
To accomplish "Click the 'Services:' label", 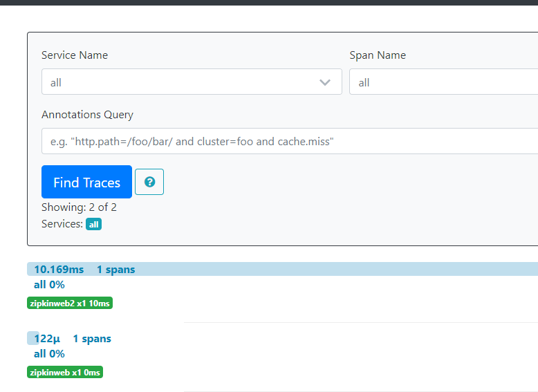I will click(62, 224).
